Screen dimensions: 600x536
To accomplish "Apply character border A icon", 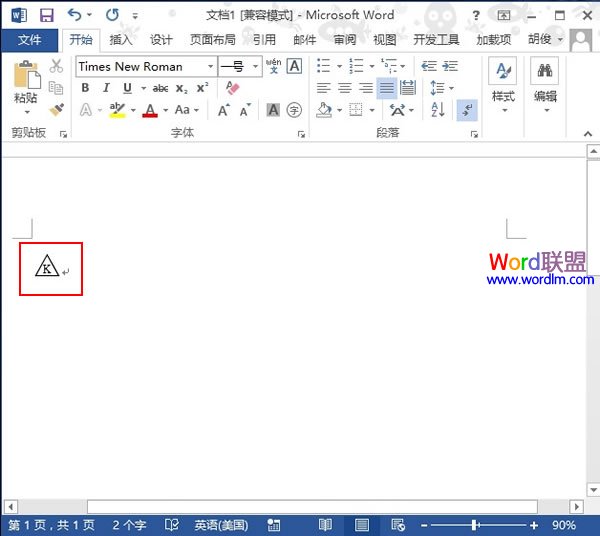I will 294,66.
